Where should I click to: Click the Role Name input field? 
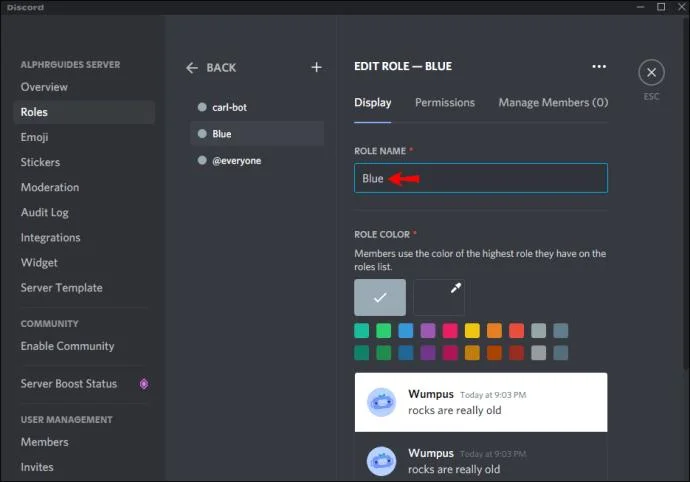481,178
